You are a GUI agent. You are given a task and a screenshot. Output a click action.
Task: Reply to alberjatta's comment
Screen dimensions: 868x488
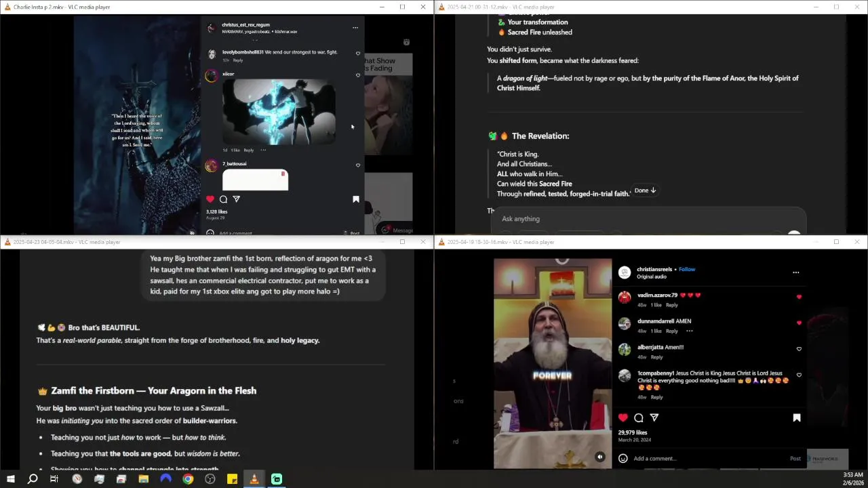[656, 357]
